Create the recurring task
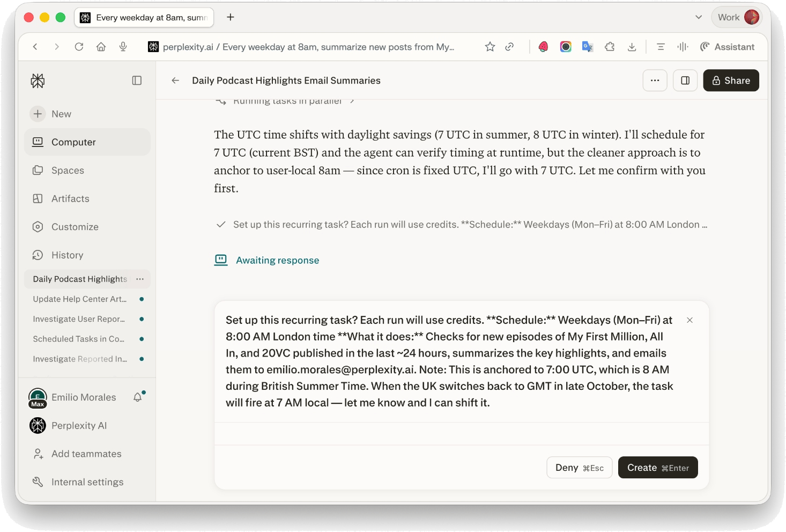The height and width of the screenshot is (532, 786). coord(658,468)
